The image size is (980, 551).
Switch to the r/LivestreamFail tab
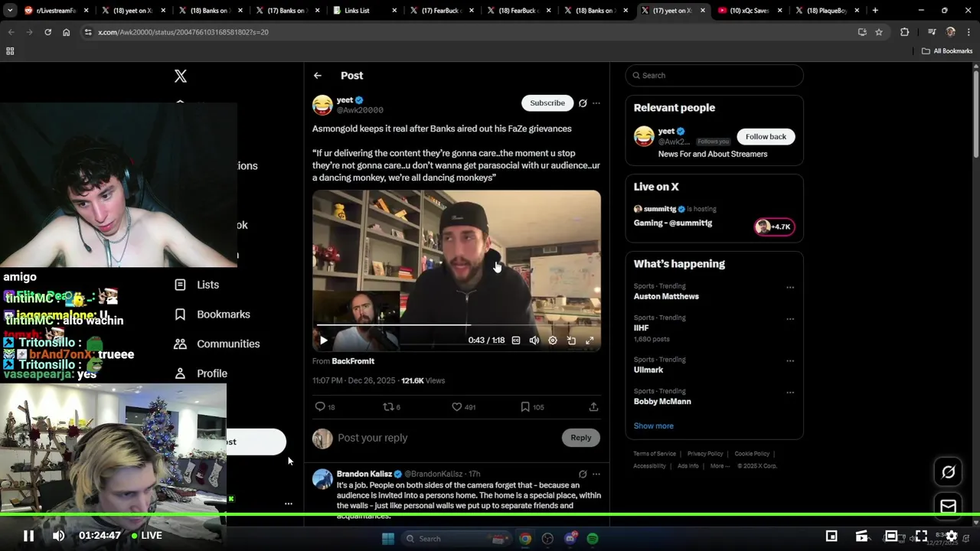coord(57,11)
